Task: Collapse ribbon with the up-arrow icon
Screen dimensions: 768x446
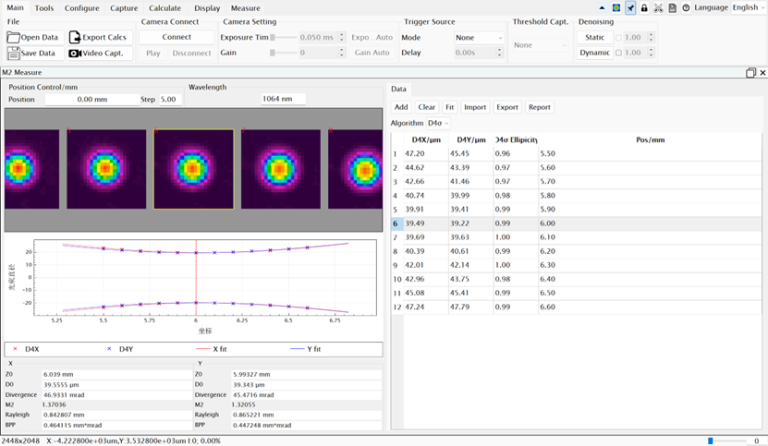Action: 603,8
